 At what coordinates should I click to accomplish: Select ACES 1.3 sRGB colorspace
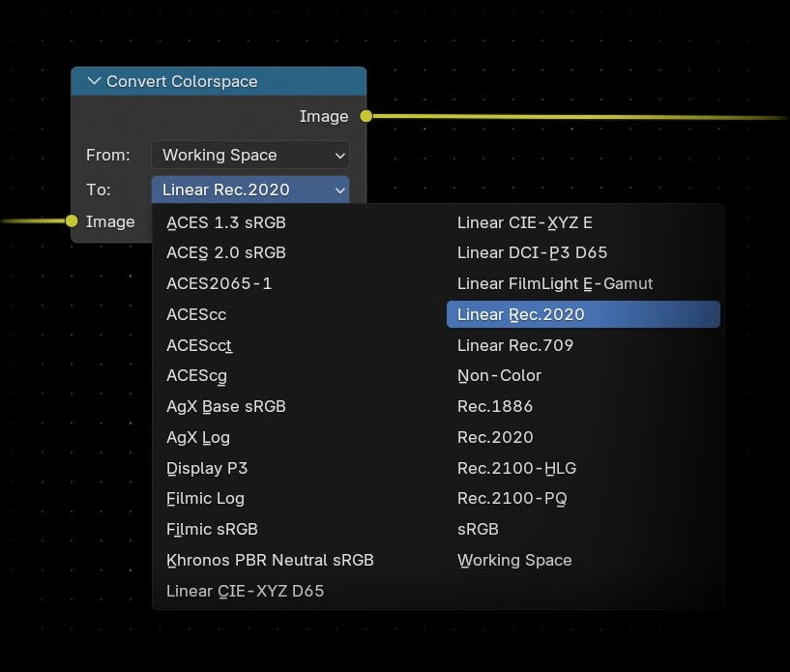(x=226, y=221)
